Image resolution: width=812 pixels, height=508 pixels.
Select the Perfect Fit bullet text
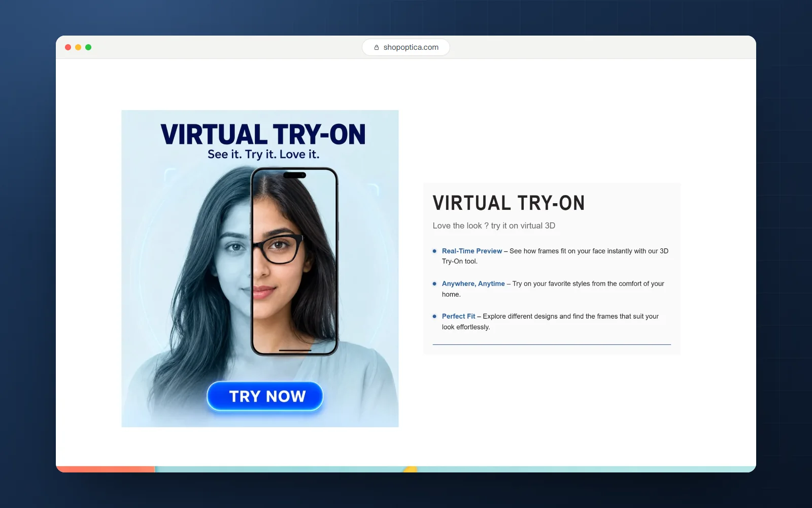(551, 321)
